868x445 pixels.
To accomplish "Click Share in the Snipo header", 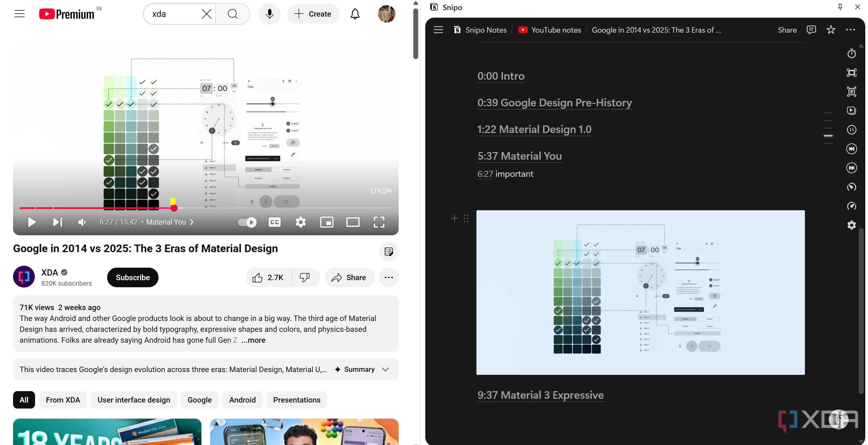I will [x=787, y=30].
